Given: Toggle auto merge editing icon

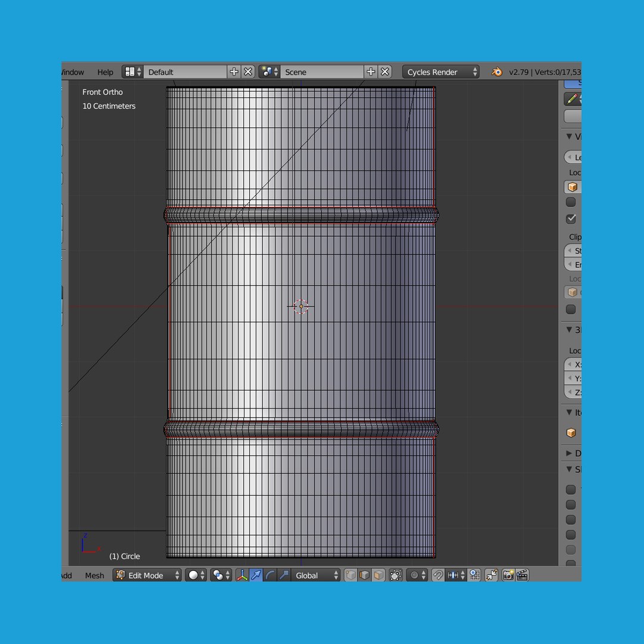Looking at the screenshot, I should click(491, 575).
